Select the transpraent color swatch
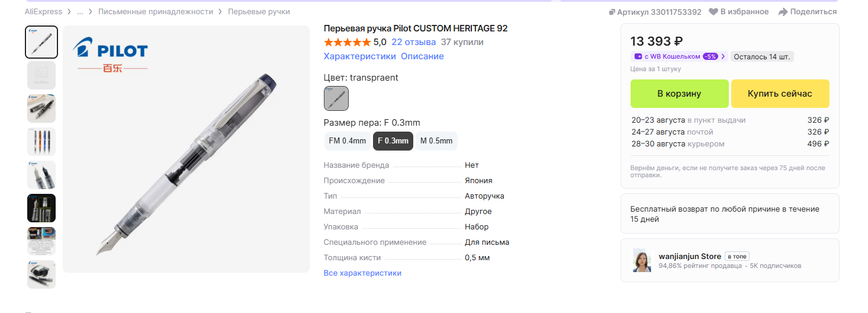Viewport: 868px width, 313px height. 336,98
